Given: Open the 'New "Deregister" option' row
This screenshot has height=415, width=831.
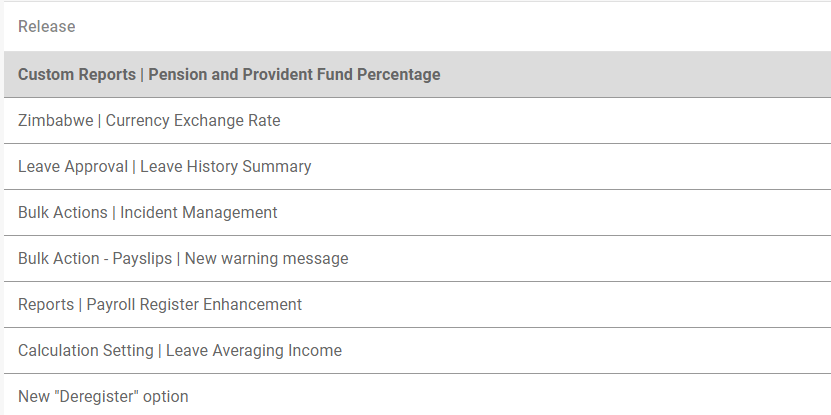Looking at the screenshot, I should (103, 397).
